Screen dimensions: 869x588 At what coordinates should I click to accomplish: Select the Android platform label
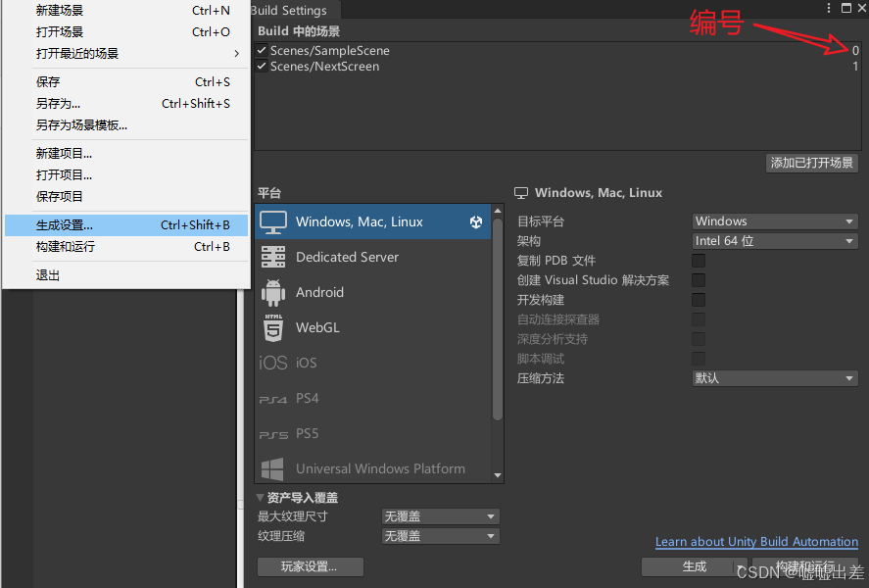click(319, 292)
